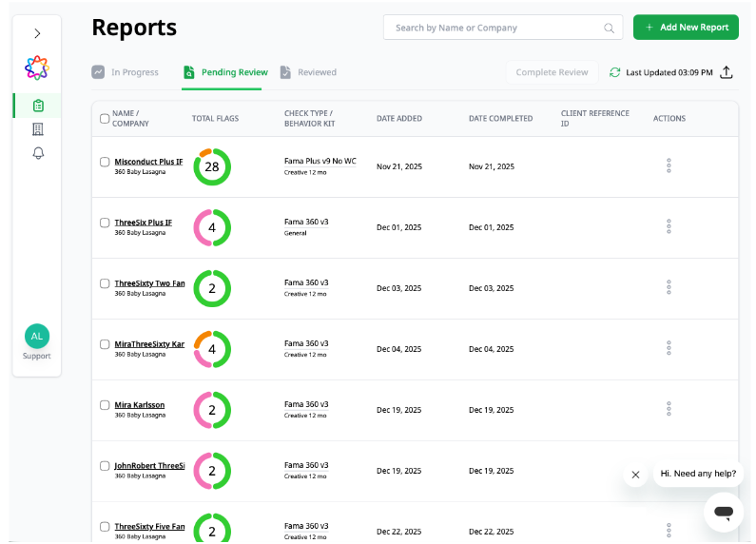The height and width of the screenshot is (544, 756).
Task: Open actions menu for ThreeSixty Two Fan
Action: (x=669, y=287)
